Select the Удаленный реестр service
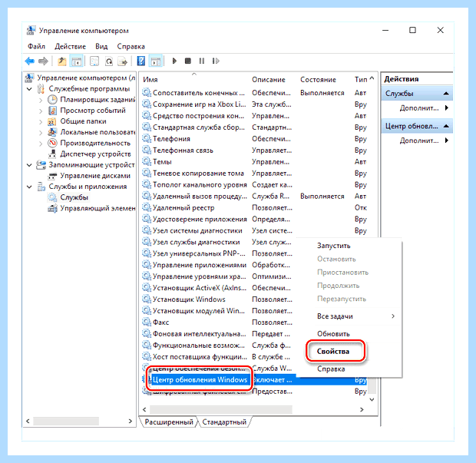476x463 pixels. 183,208
